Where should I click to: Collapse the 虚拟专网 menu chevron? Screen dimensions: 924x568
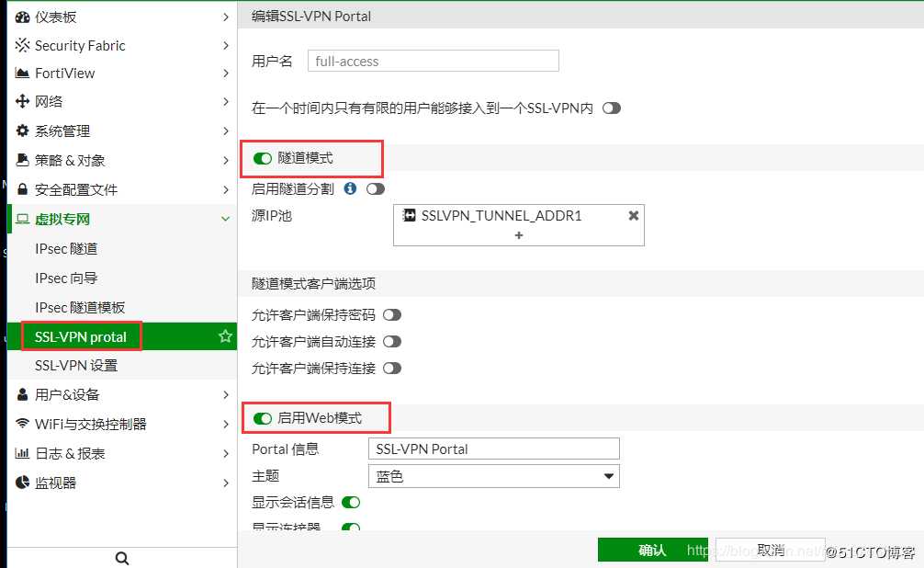225,219
